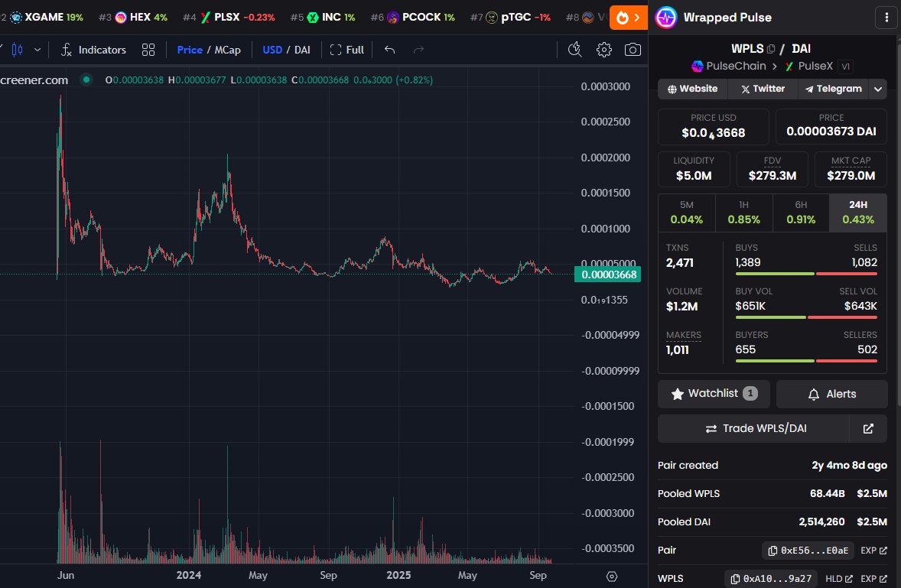Viewport: 901px width, 588px height.
Task: Select the 24H timeframe stats tab
Action: pyautogui.click(x=858, y=213)
